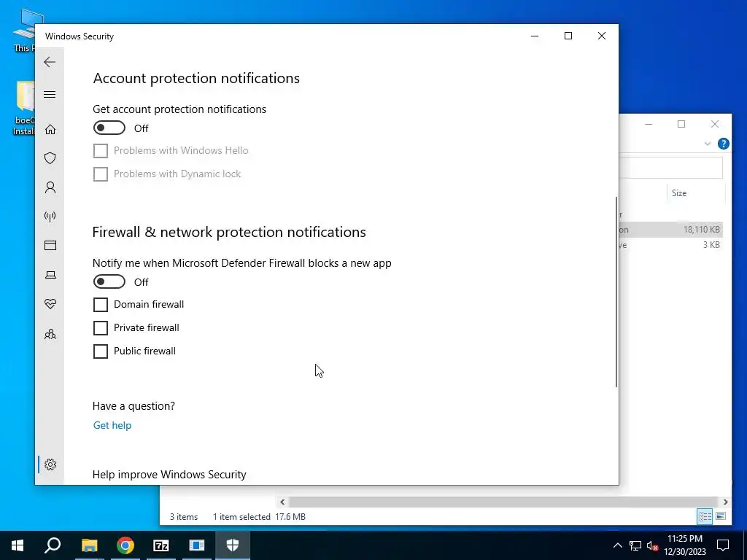The image size is (747, 560).
Task: Open the muted volume tray icon
Action: coord(652,545)
